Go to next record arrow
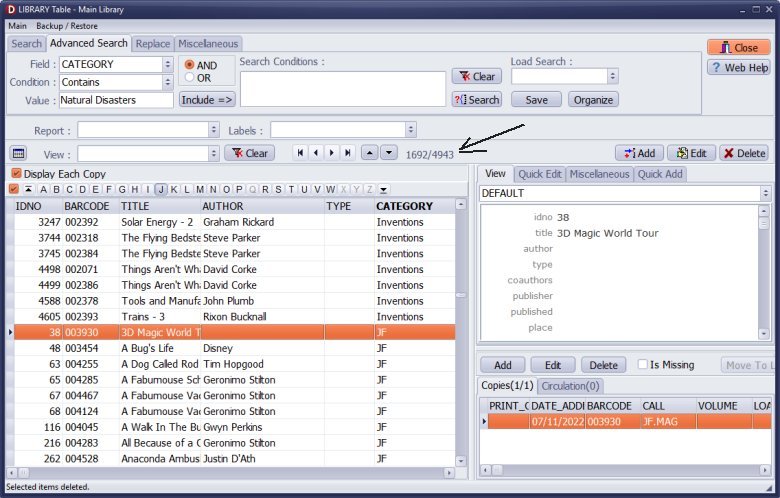The width and height of the screenshot is (780, 498). tap(332, 153)
